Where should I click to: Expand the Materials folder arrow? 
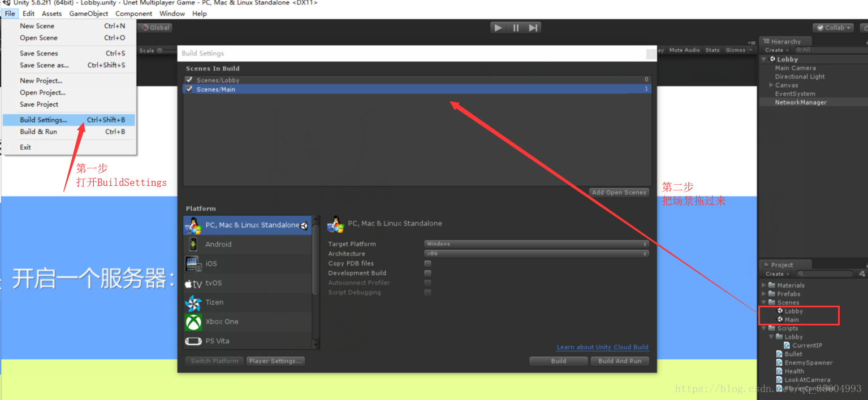click(765, 285)
